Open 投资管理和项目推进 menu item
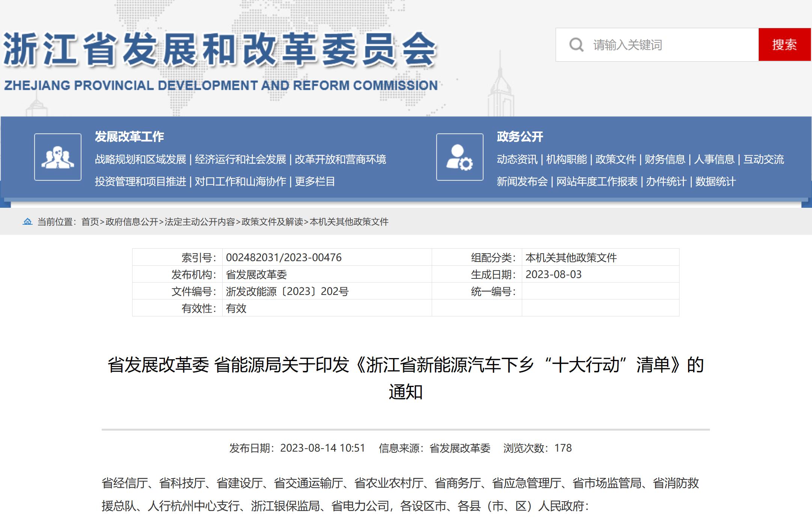This screenshot has height=517, width=812. click(x=140, y=181)
